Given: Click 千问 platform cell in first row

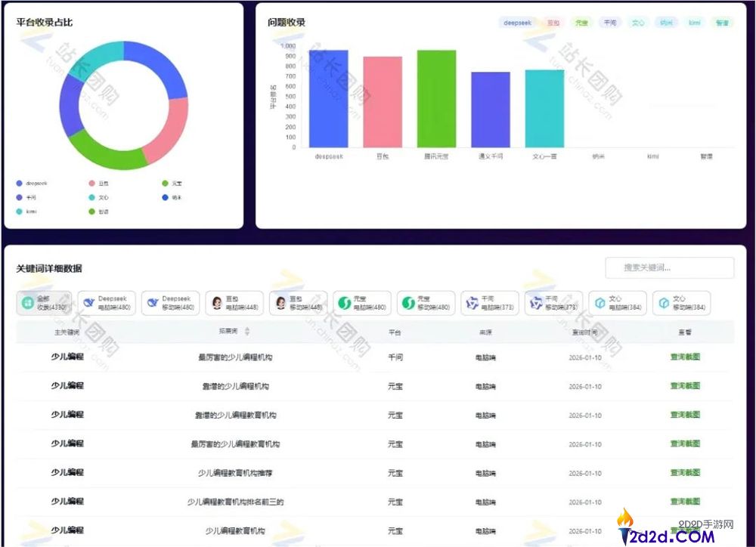Looking at the screenshot, I should click(395, 357).
